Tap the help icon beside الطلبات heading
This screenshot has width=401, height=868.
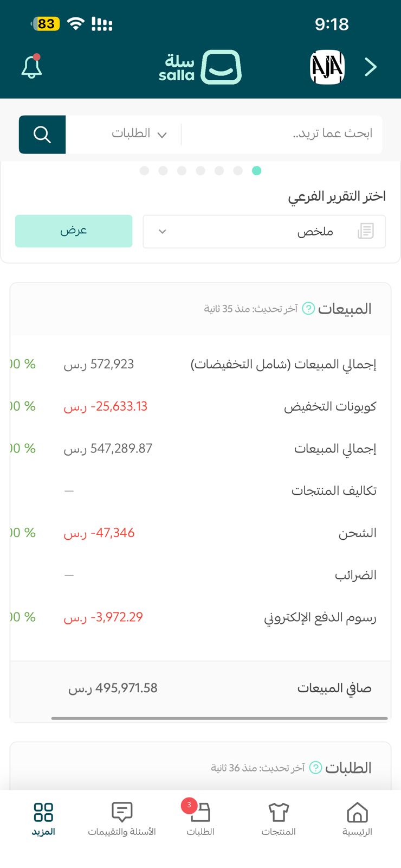315,768
